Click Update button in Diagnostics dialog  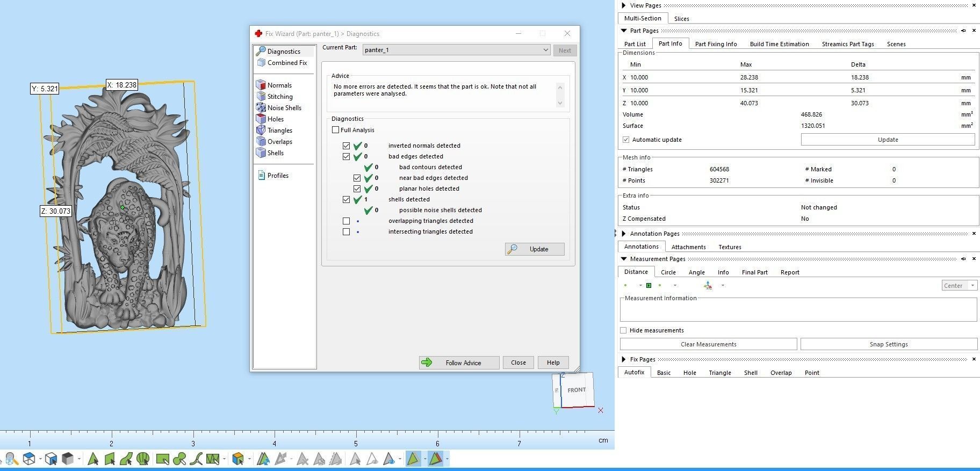click(x=535, y=249)
